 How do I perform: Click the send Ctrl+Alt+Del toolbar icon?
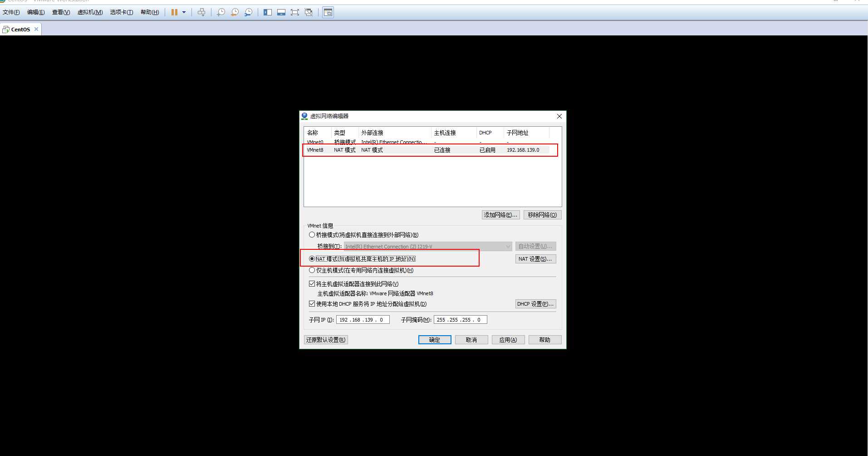point(201,12)
